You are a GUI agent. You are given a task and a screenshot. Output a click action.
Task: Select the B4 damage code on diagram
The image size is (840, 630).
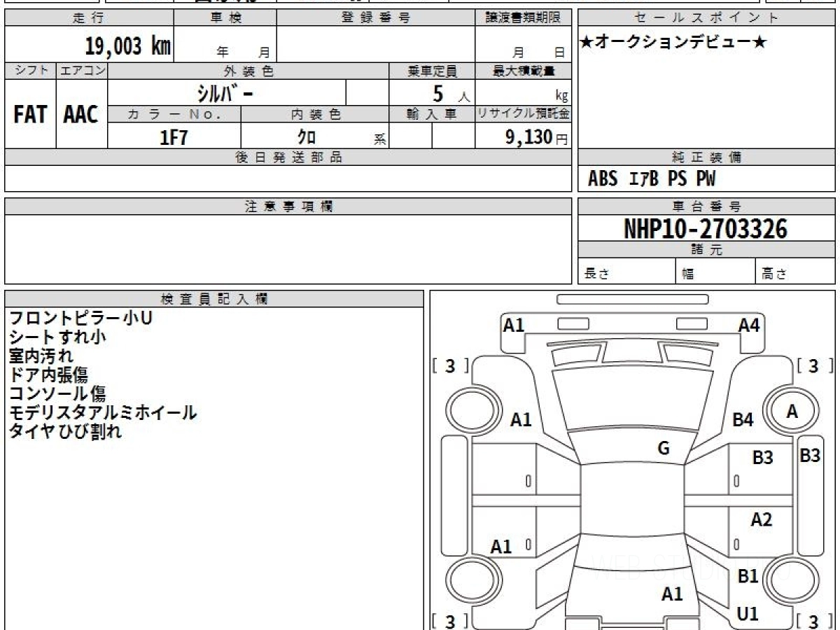[743, 420]
